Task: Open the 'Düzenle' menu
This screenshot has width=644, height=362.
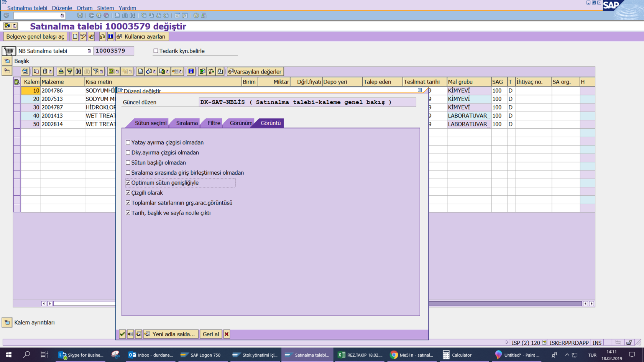Action: click(x=62, y=8)
